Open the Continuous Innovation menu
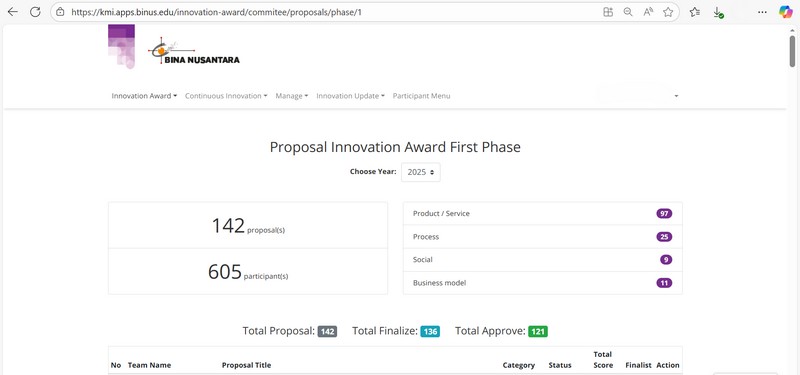 click(226, 96)
